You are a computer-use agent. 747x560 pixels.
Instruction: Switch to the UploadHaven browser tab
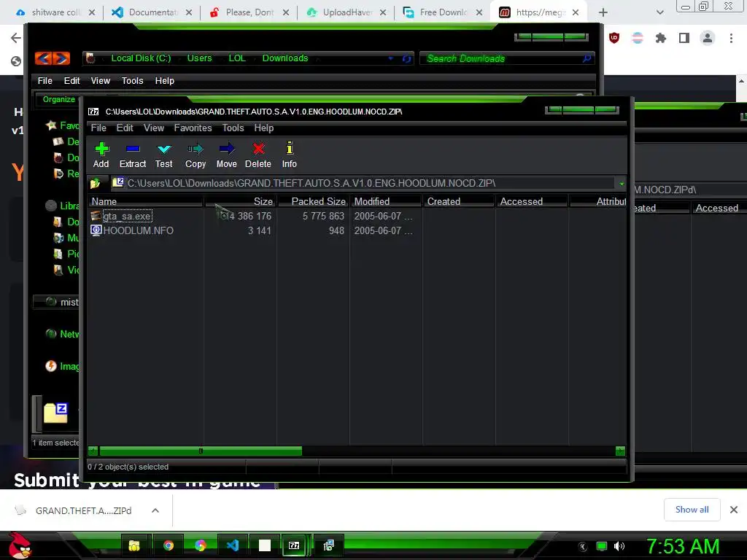click(346, 12)
